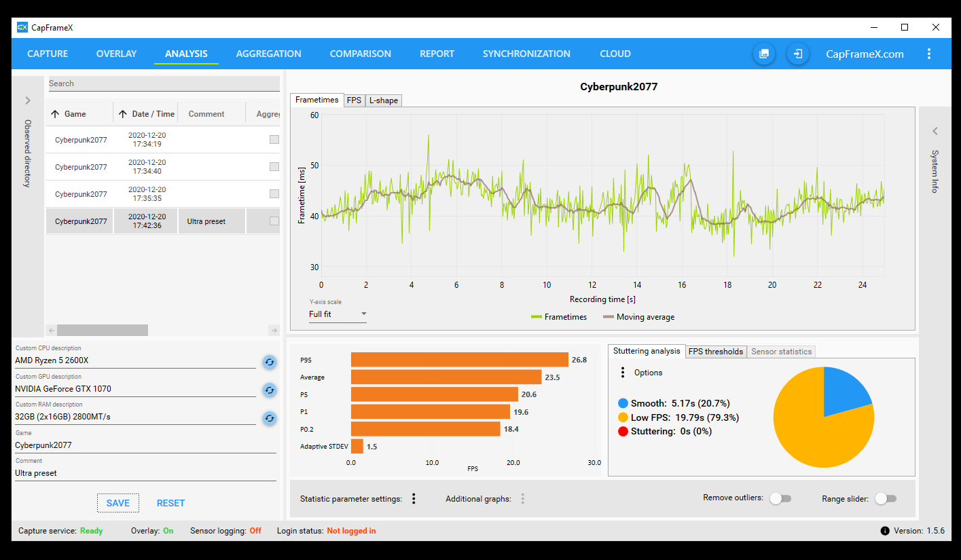Image resolution: width=961 pixels, height=560 pixels.
Task: Click the Comment field containing Ultra preset
Action: tap(145, 473)
